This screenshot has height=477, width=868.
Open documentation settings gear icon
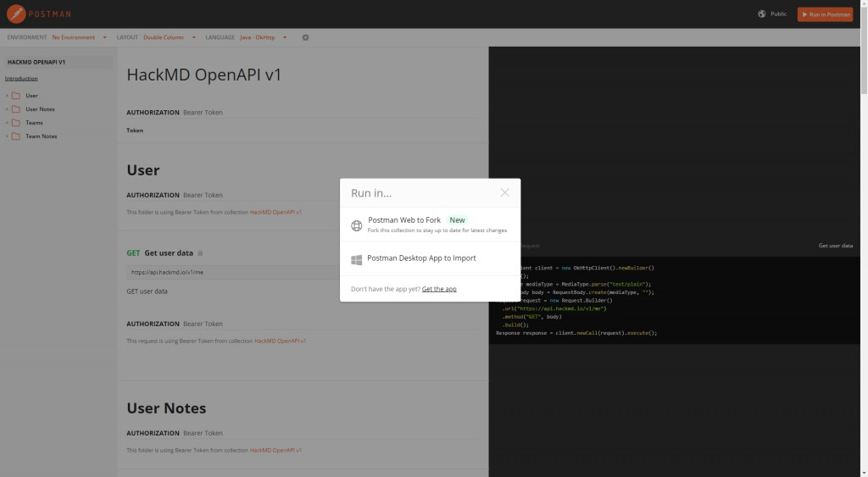tap(305, 37)
